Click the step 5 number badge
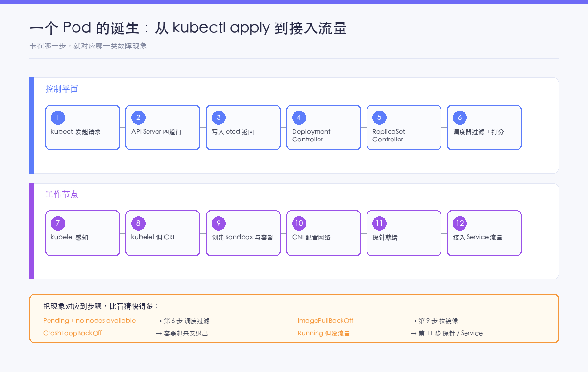 click(x=379, y=117)
